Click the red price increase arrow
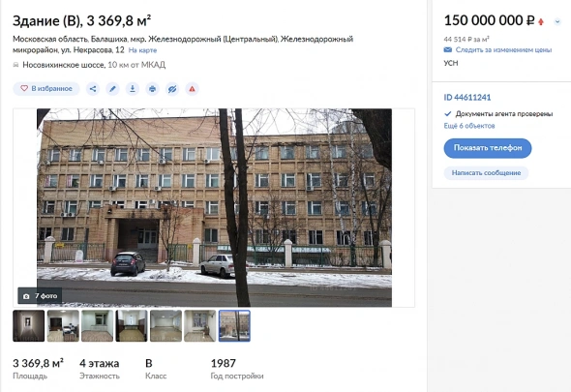571x392 pixels. click(541, 22)
